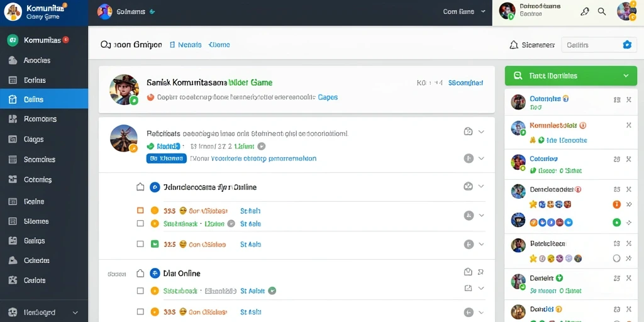The image size is (644, 322).
Task: Select the Cdhedes sidebar entry
Action: point(44,260)
